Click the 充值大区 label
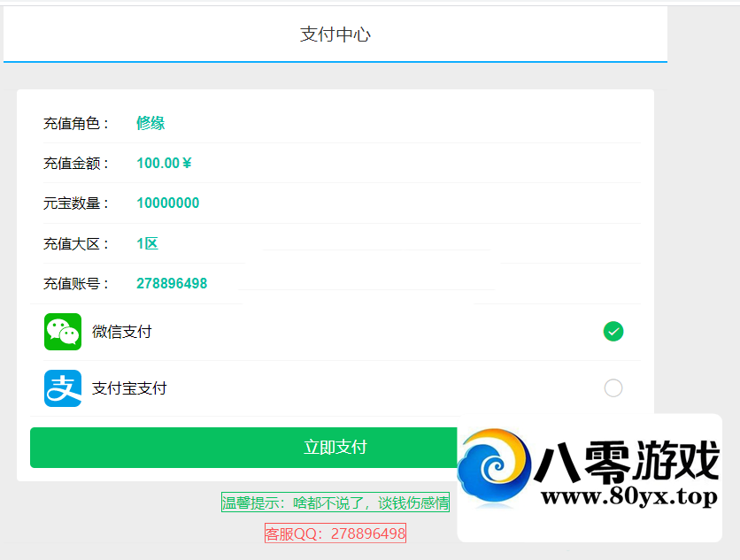 coord(76,243)
